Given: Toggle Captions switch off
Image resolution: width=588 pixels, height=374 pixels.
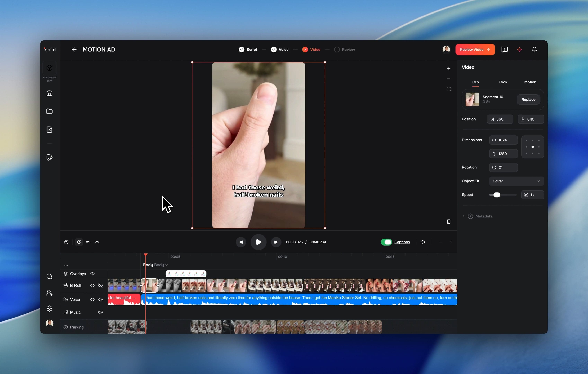Looking at the screenshot, I should click(x=386, y=242).
